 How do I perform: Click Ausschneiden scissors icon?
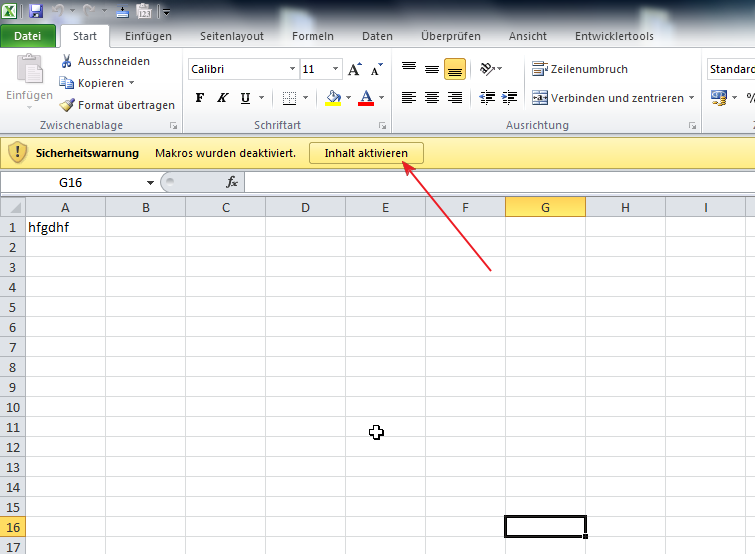point(66,61)
